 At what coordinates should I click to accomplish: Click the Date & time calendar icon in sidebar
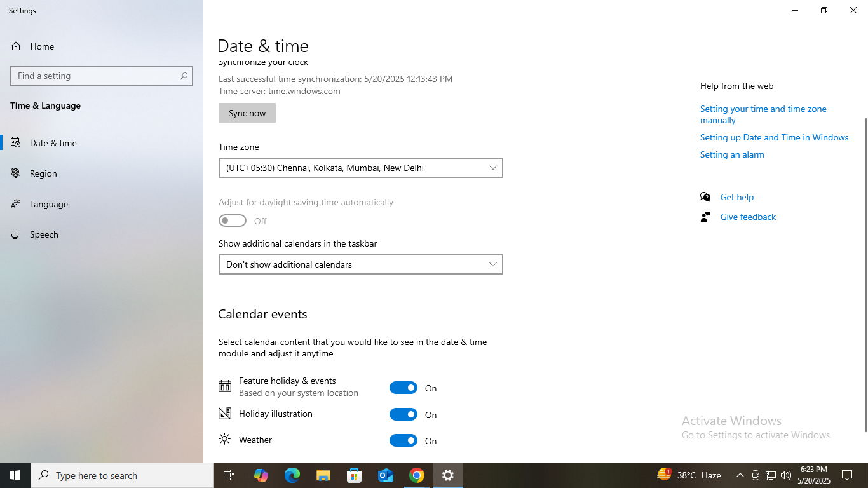pos(16,143)
